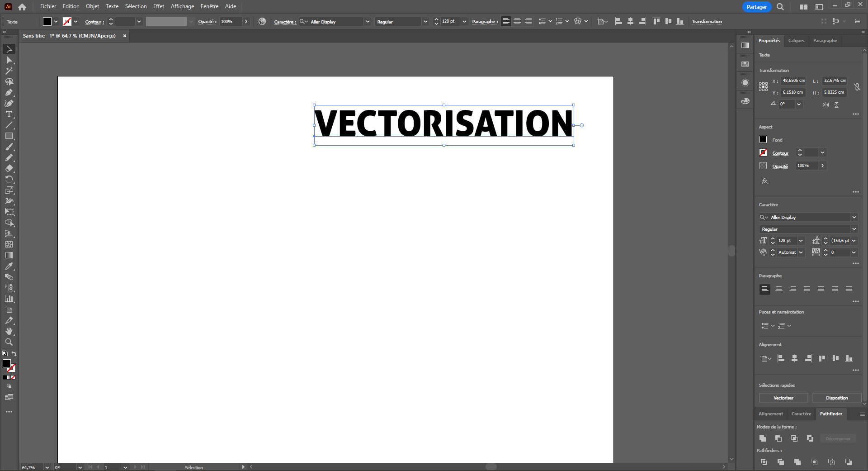This screenshot has height=471, width=868.
Task: Click the Vectoriser quick action button
Action: [783, 398]
